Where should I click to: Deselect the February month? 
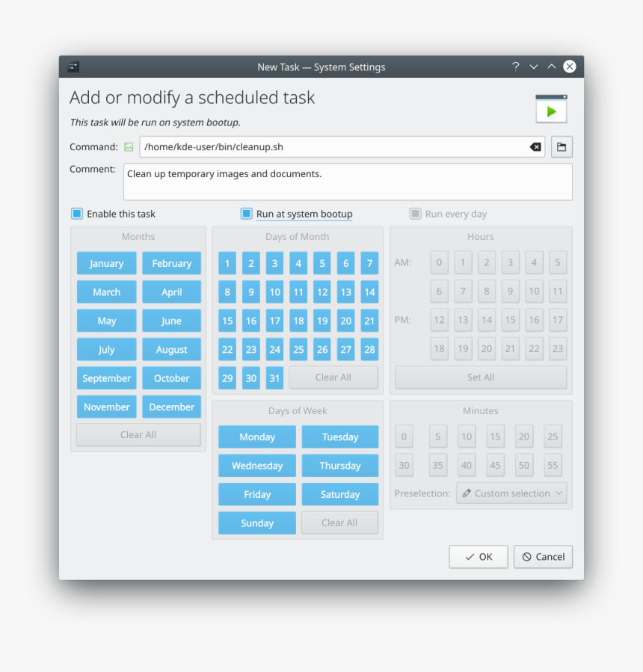(171, 263)
